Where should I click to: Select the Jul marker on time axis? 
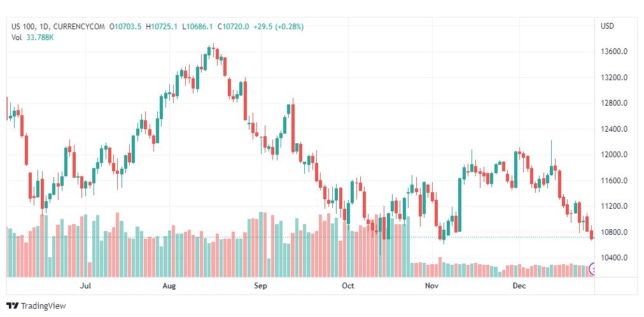pos(86,286)
